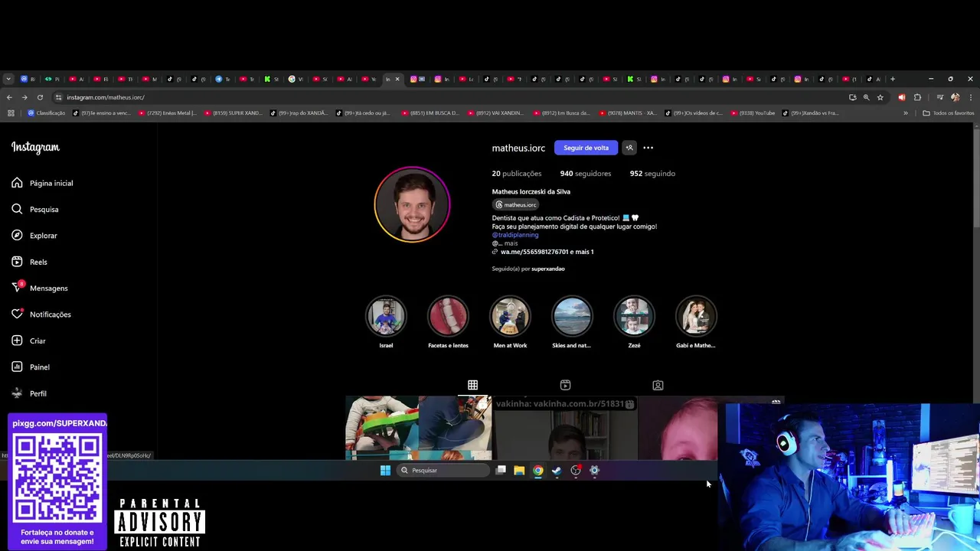The height and width of the screenshot is (551, 980).
Task: Reload the Instagram page
Action: pyautogui.click(x=40, y=97)
